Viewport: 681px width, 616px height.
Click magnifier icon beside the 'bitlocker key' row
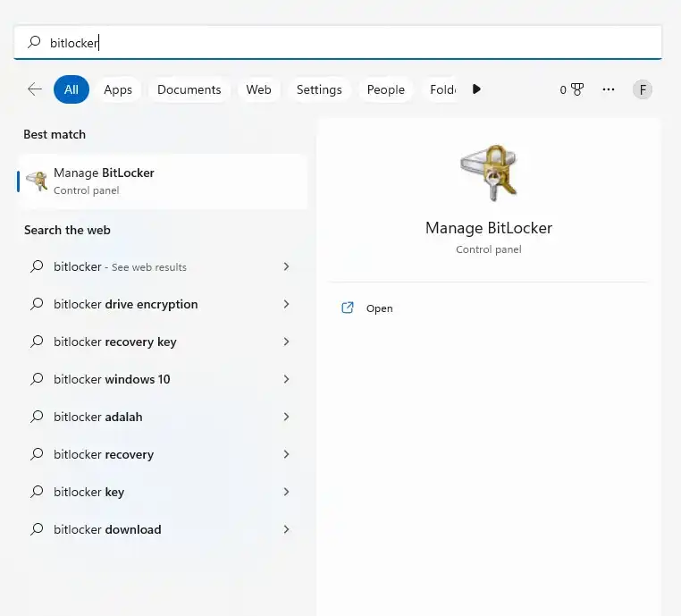click(37, 492)
